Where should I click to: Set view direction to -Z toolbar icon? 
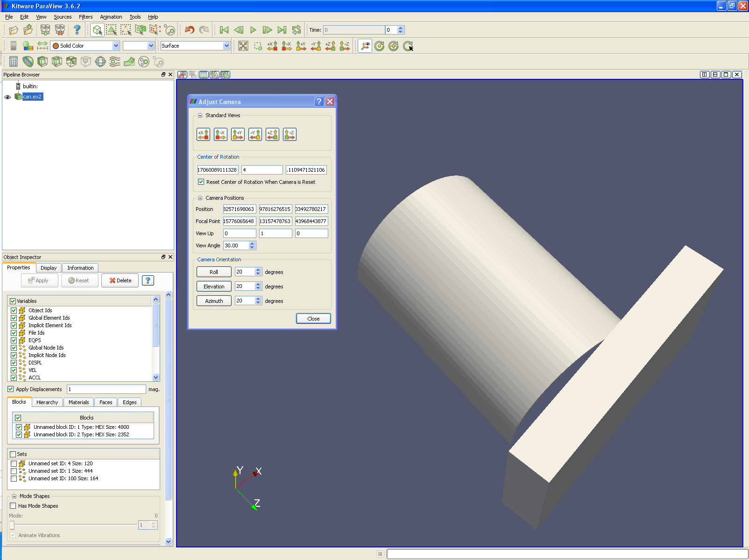(x=345, y=46)
